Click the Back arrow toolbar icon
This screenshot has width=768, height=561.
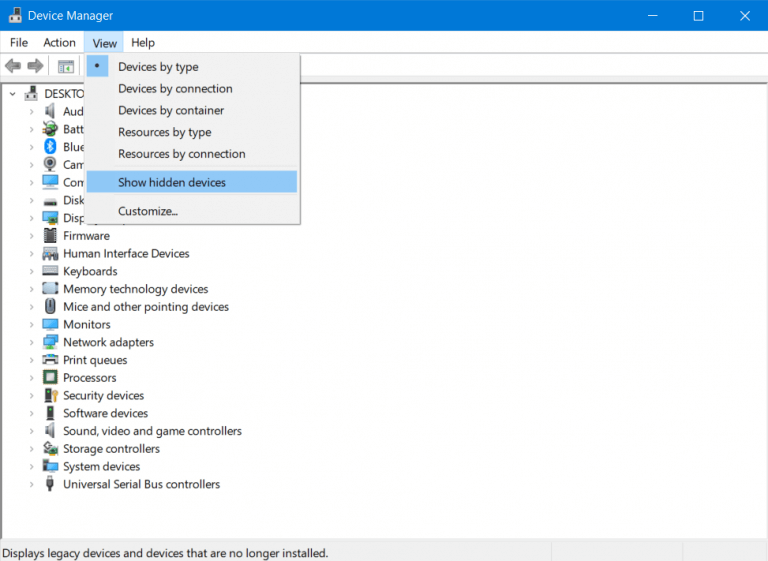[13, 66]
